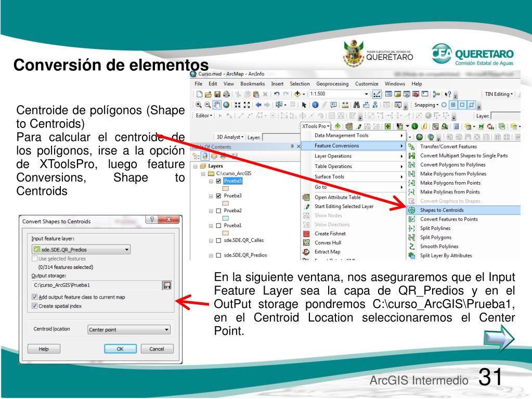Check the Prueba1 layer checkbox
This screenshot has width=532, height=399.
pyautogui.click(x=219, y=226)
